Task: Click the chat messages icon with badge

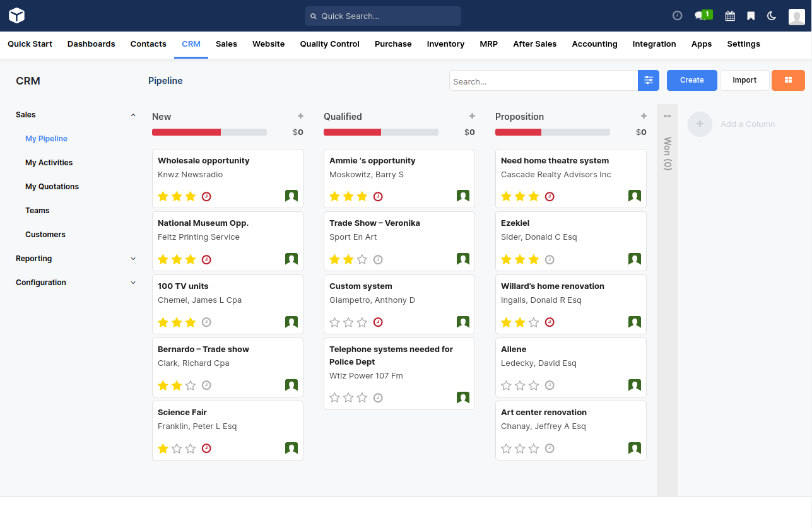Action: [x=700, y=16]
